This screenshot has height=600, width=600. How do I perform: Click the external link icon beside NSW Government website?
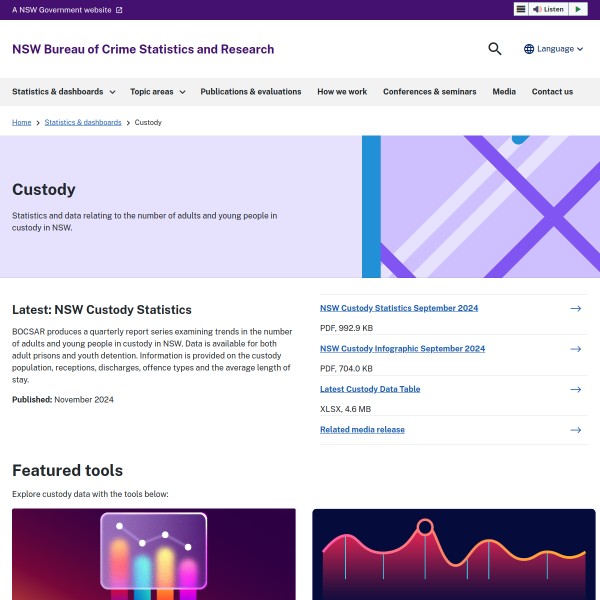(x=119, y=10)
